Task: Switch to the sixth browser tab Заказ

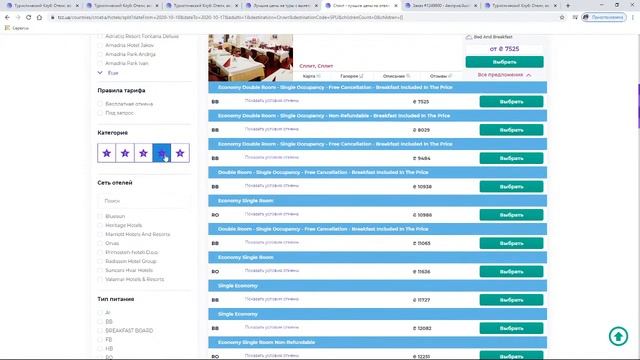Action: click(441, 6)
